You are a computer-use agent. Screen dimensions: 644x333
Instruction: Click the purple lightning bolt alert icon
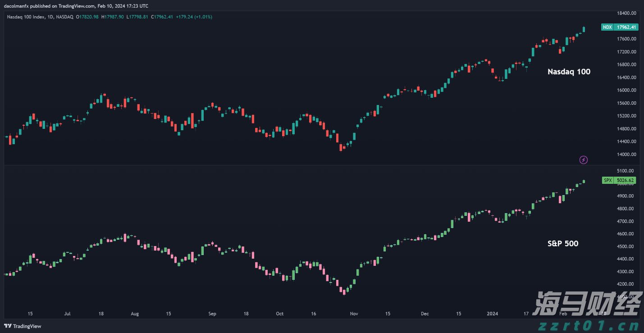(583, 160)
